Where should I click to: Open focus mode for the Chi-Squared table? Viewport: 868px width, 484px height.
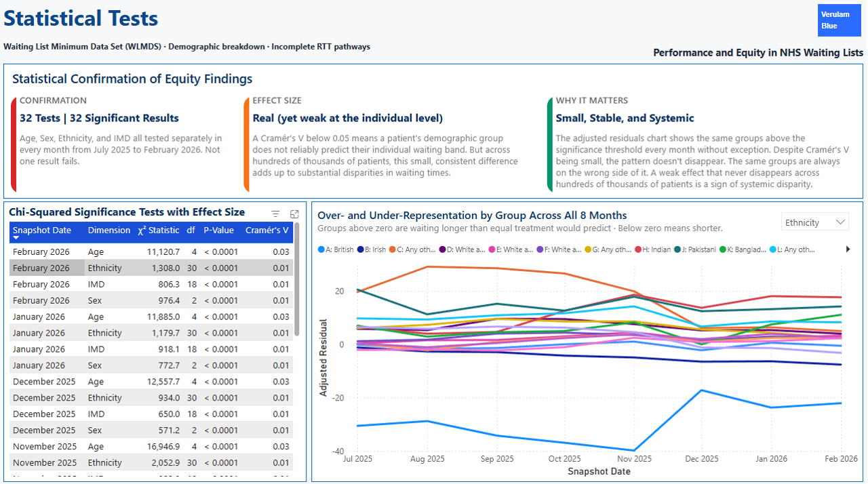294,214
